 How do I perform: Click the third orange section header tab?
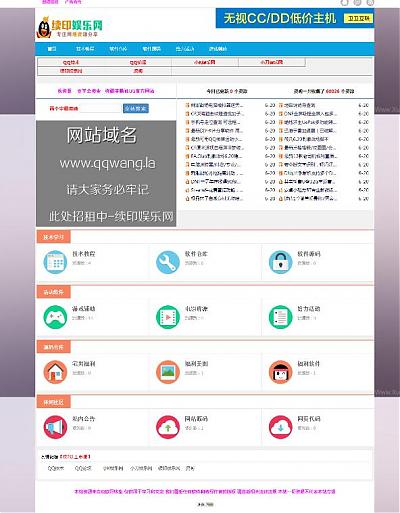[x=53, y=347]
